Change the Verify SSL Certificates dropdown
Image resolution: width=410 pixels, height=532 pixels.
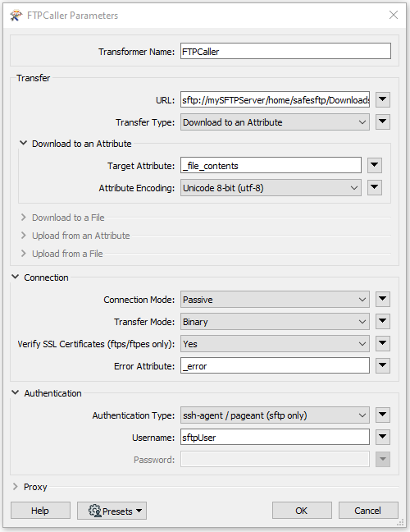coord(275,344)
